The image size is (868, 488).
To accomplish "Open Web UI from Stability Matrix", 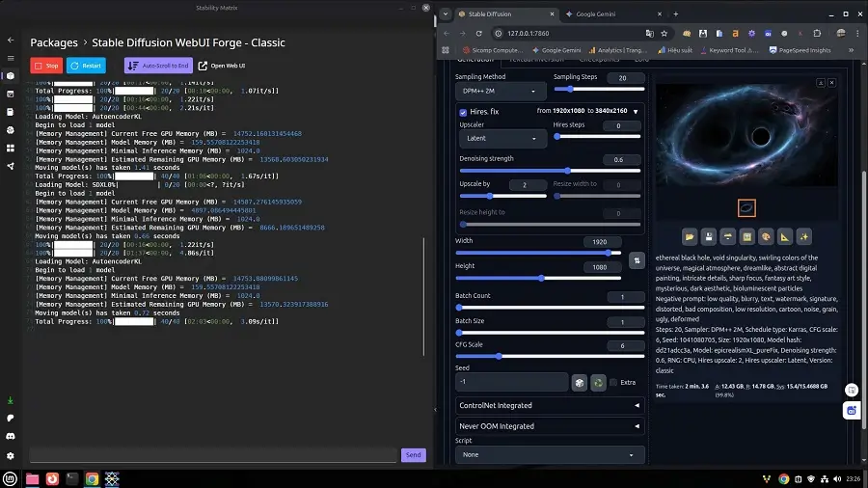I will coord(222,66).
